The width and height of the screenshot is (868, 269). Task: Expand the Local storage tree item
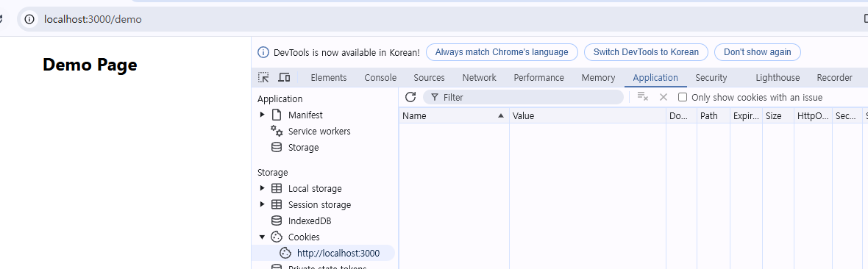(263, 189)
